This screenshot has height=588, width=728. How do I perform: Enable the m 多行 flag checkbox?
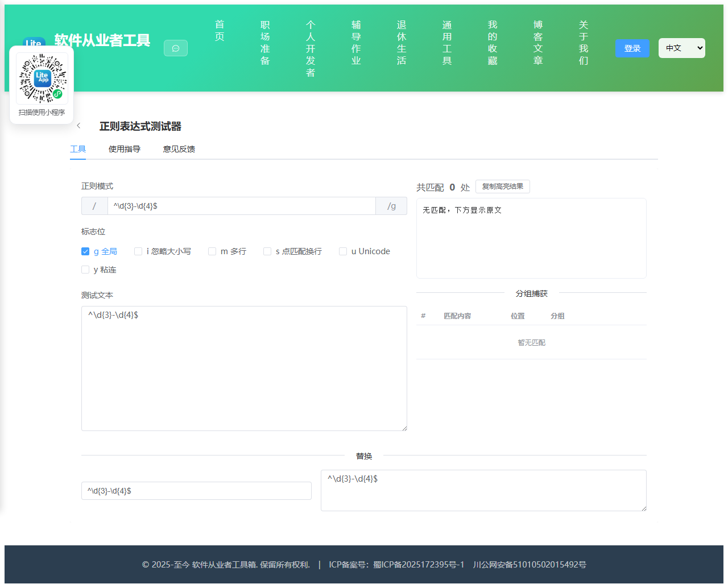[212, 251]
